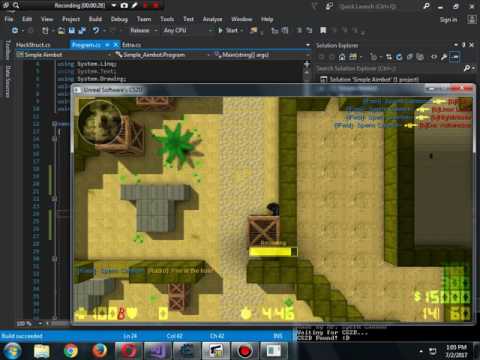Click the CS2D game taskbar icon
Viewport: 480px width, 360px height.
[215, 351]
